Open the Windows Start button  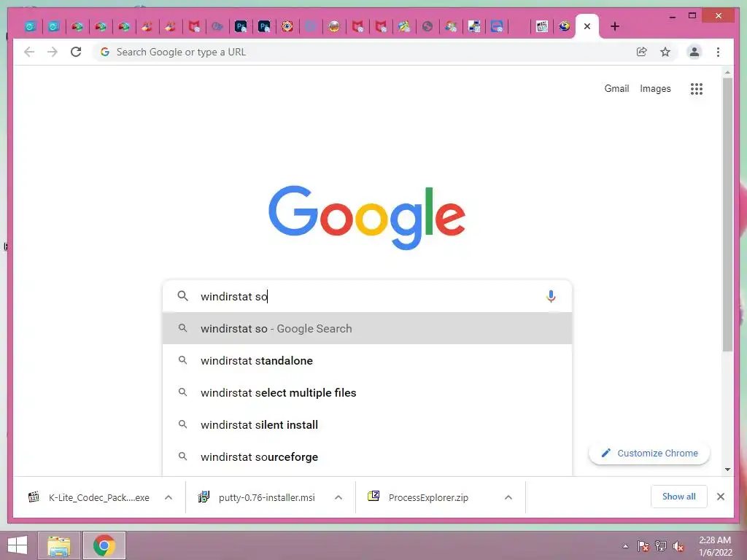[x=18, y=545]
